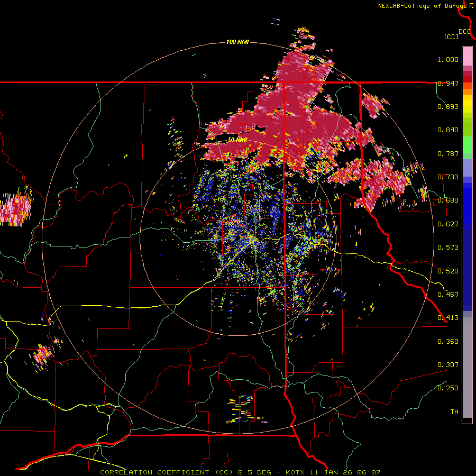The width and height of the screenshot is (476, 476).
Task: Click the CORRELATION COEFFICIENT (CC) caption text
Action: coord(167,472)
